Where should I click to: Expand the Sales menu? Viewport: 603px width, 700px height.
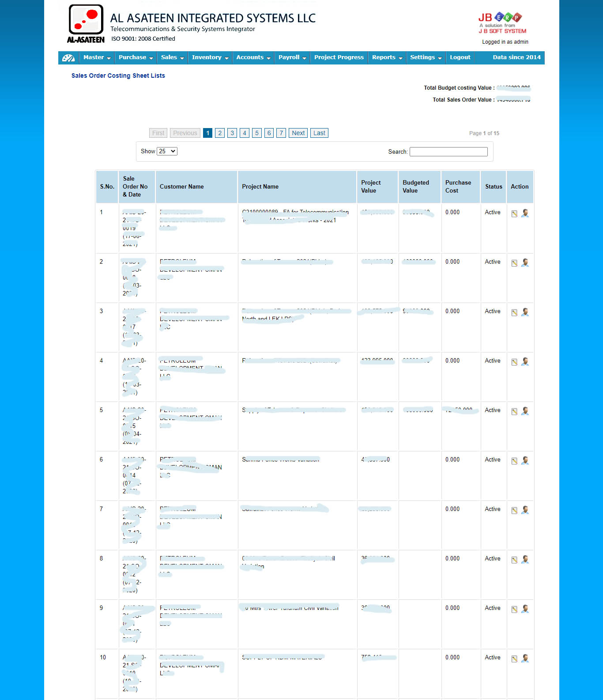tap(172, 57)
